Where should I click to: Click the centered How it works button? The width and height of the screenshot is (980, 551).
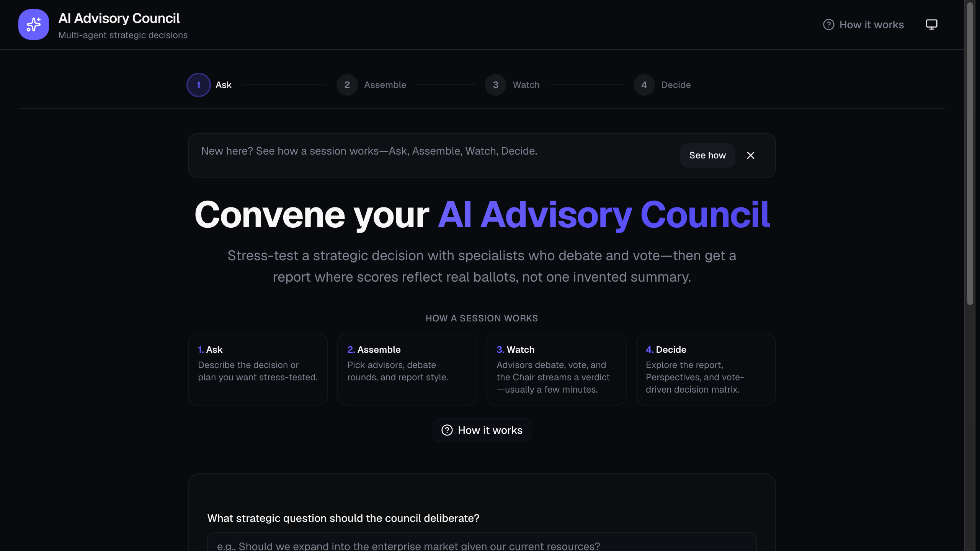click(482, 430)
